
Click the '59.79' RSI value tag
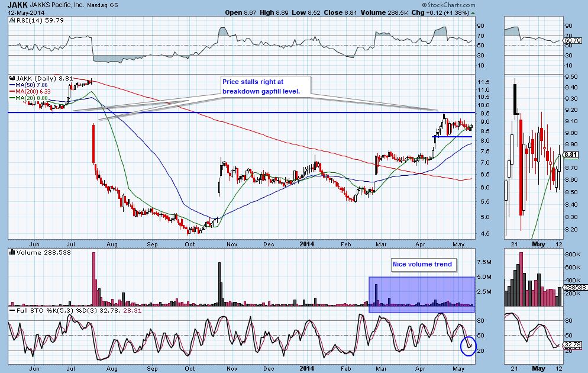[x=573, y=40]
